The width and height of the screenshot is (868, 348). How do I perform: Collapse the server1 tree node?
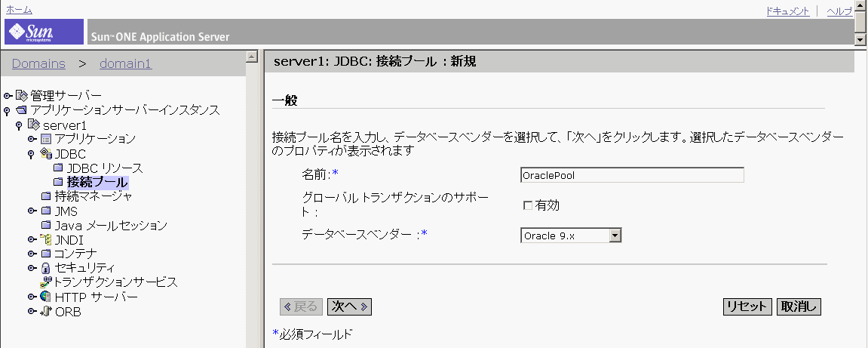(x=20, y=126)
